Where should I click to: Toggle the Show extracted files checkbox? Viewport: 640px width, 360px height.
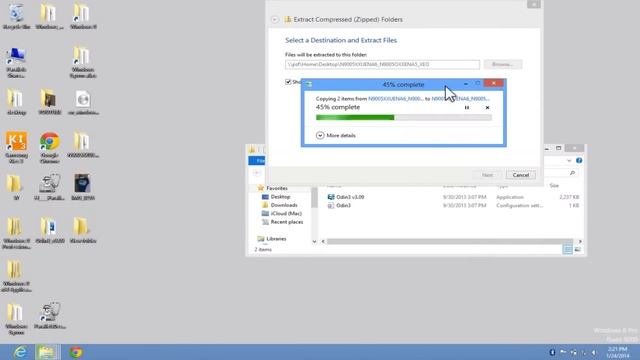click(288, 82)
